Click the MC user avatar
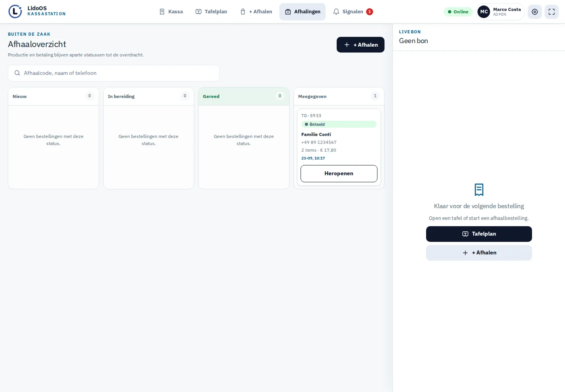Viewport: 565px width, 392px height. (x=484, y=12)
